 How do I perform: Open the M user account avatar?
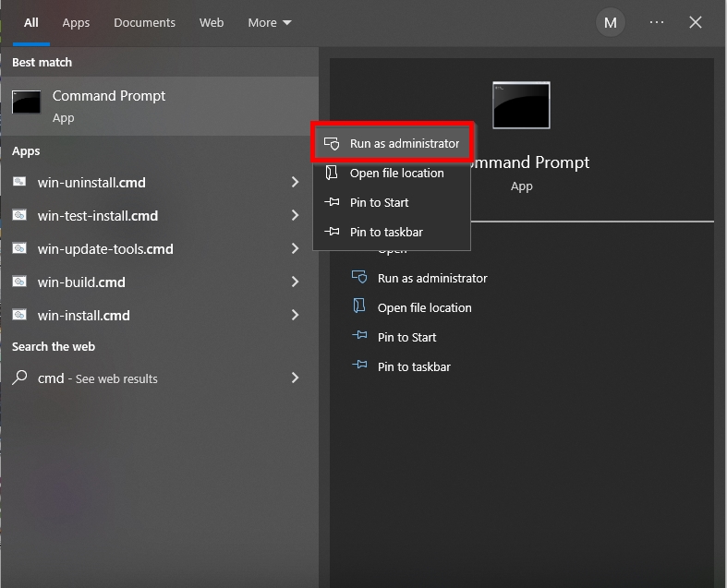click(x=610, y=23)
